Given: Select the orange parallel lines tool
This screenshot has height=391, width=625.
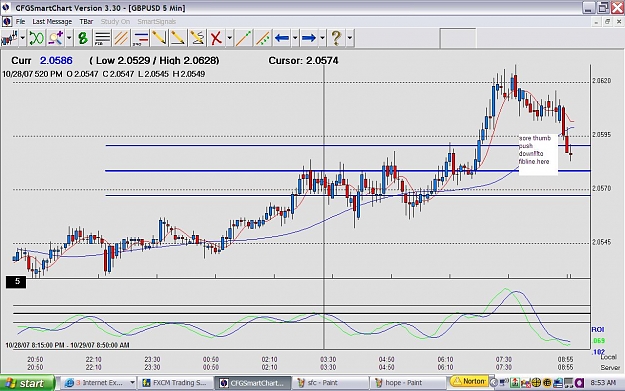Looking at the screenshot, I should (121, 38).
